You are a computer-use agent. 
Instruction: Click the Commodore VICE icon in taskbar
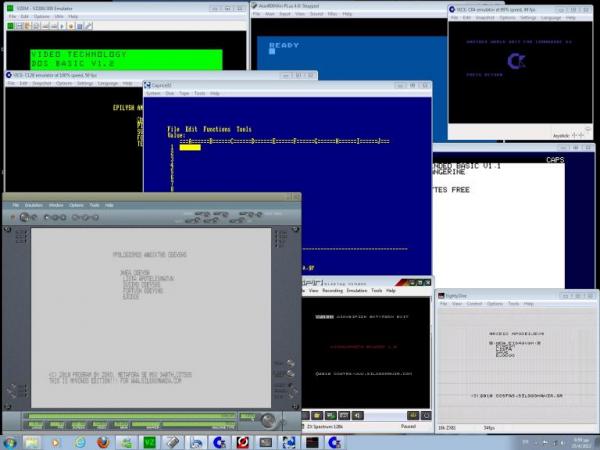tap(218, 441)
